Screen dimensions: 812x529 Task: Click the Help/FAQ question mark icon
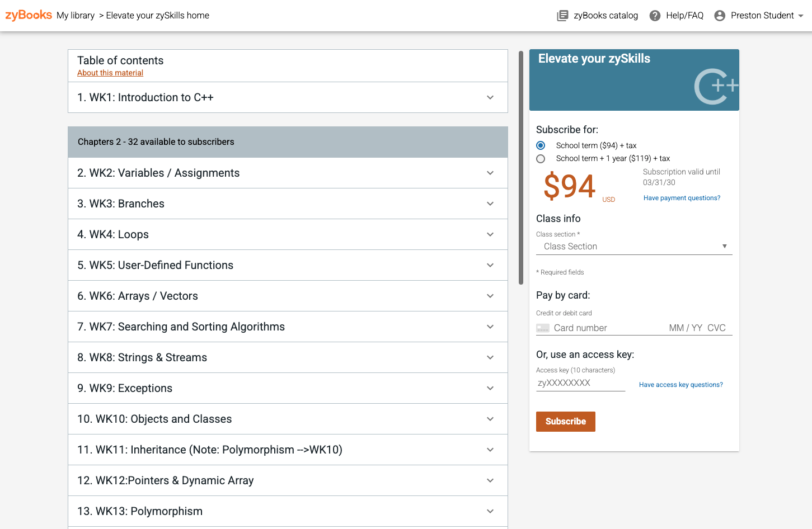655,16
